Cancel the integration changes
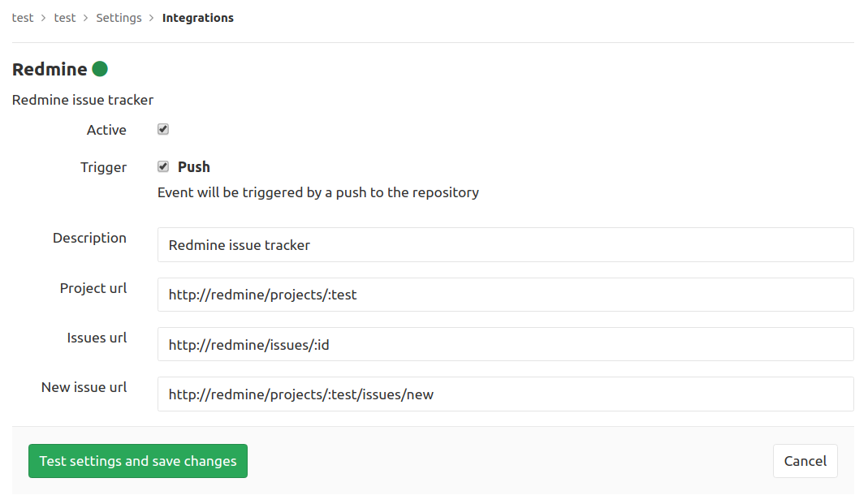Image resolution: width=868 pixels, height=504 pixels. [805, 461]
